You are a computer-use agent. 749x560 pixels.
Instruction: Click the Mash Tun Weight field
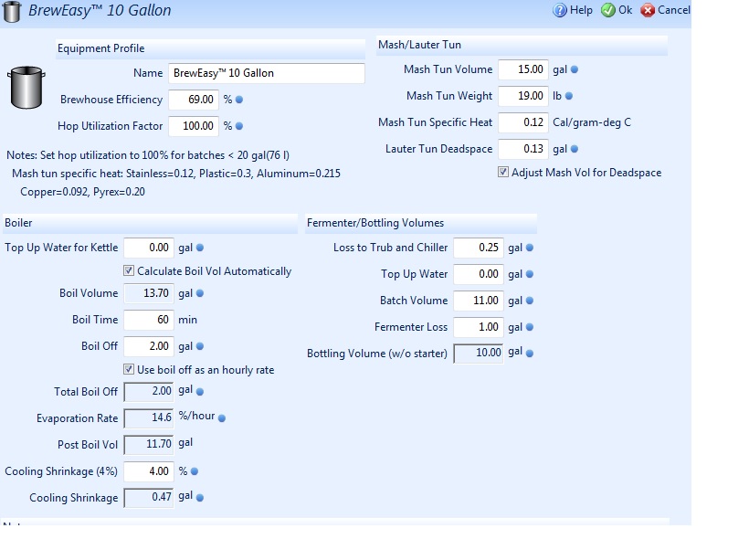(x=523, y=96)
